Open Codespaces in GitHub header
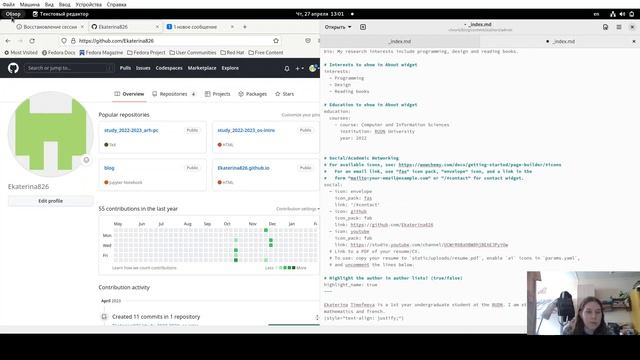Viewport: 640px width, 360px height. [x=169, y=68]
